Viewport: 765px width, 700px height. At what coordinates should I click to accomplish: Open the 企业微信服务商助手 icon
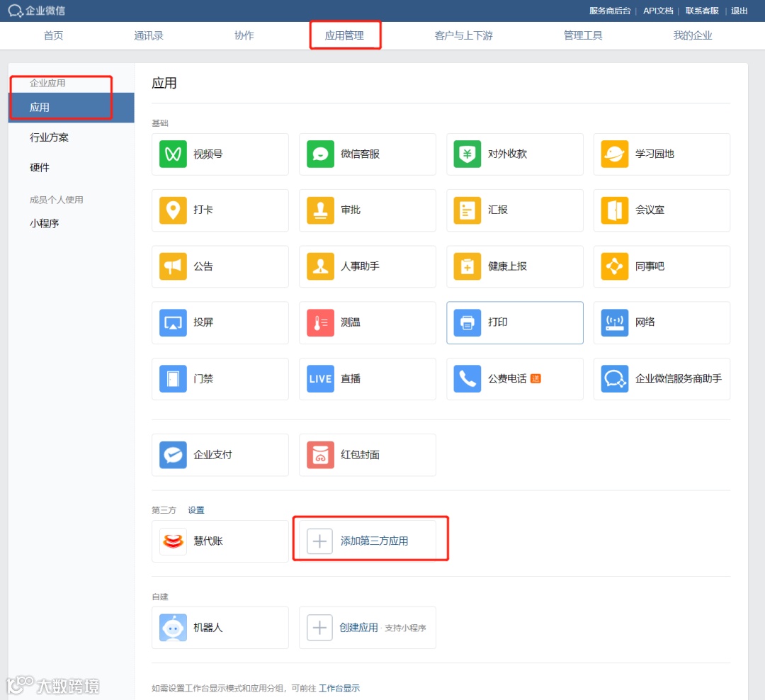coord(614,379)
